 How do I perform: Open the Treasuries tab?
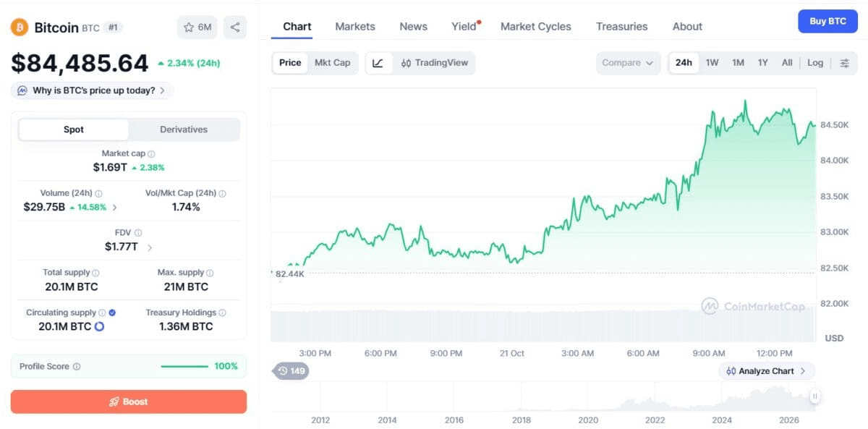(622, 27)
